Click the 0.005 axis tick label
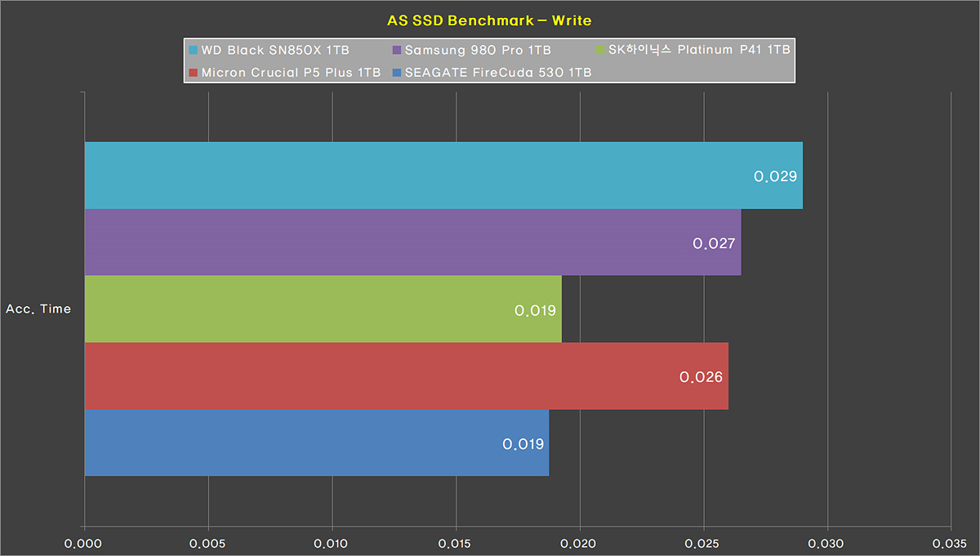The width and height of the screenshot is (980, 556). pyautogui.click(x=208, y=543)
